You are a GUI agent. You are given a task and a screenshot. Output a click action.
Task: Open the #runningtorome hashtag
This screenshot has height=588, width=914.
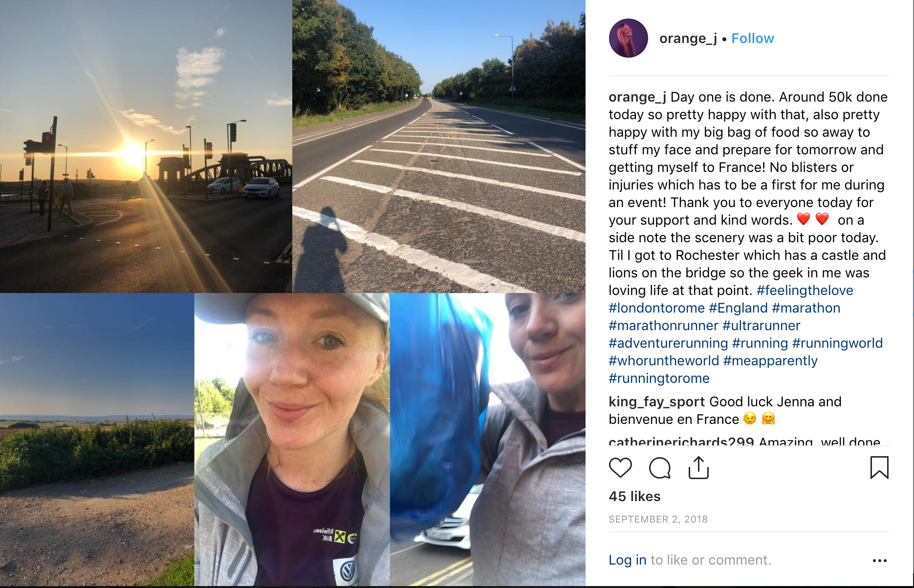659,378
